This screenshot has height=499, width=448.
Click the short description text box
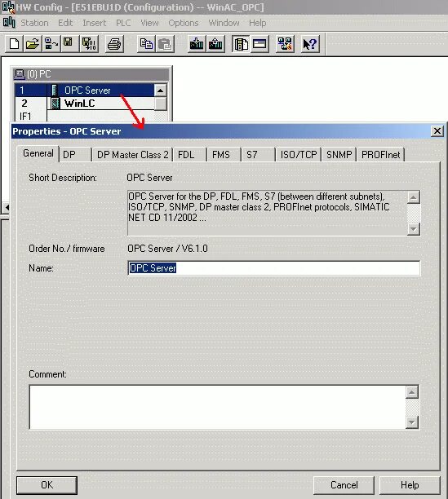(268, 213)
